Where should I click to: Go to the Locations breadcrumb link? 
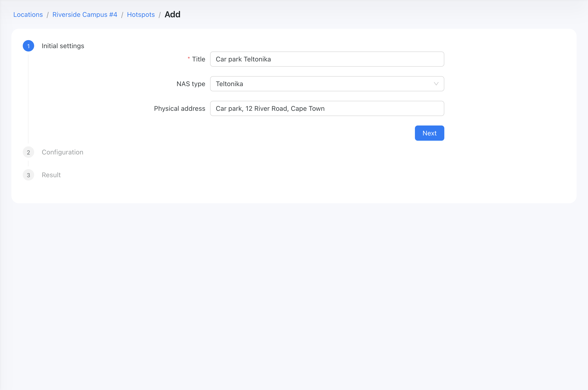[x=28, y=15]
